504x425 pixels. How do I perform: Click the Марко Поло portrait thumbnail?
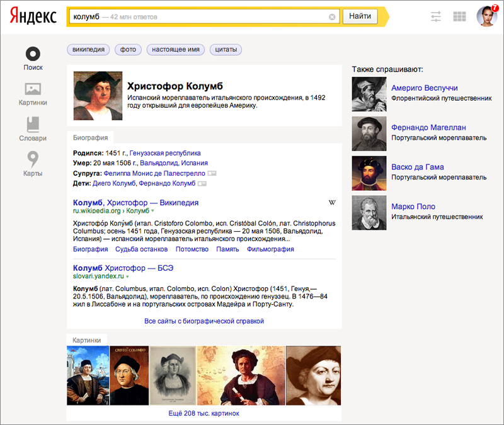click(369, 213)
